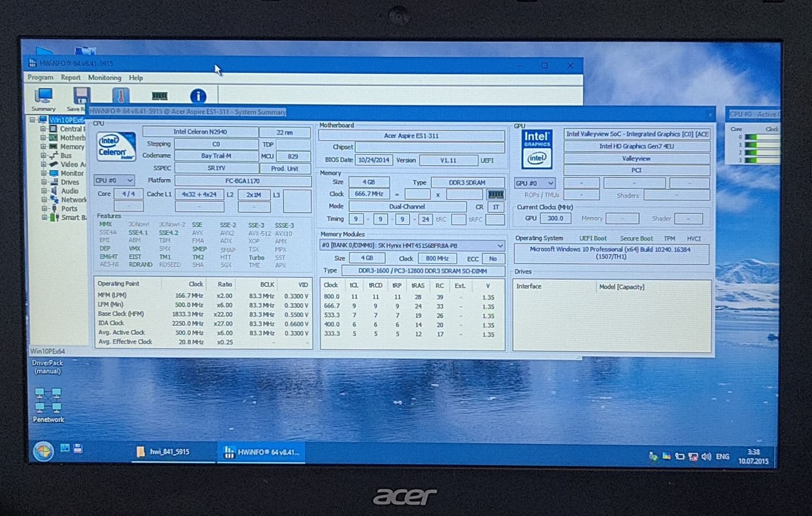The height and width of the screenshot is (516, 812).
Task: Select the Audio speaker tree node icon
Action: [x=53, y=191]
